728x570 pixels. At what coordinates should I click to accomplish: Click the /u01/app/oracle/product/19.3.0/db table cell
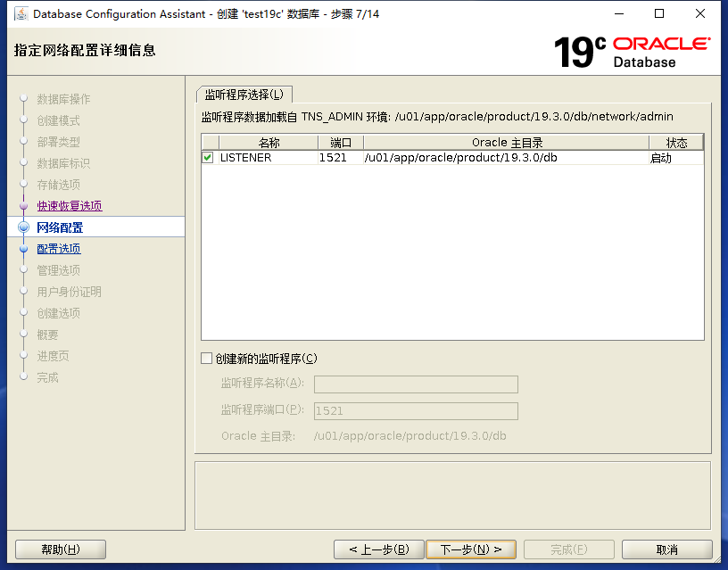click(x=507, y=158)
